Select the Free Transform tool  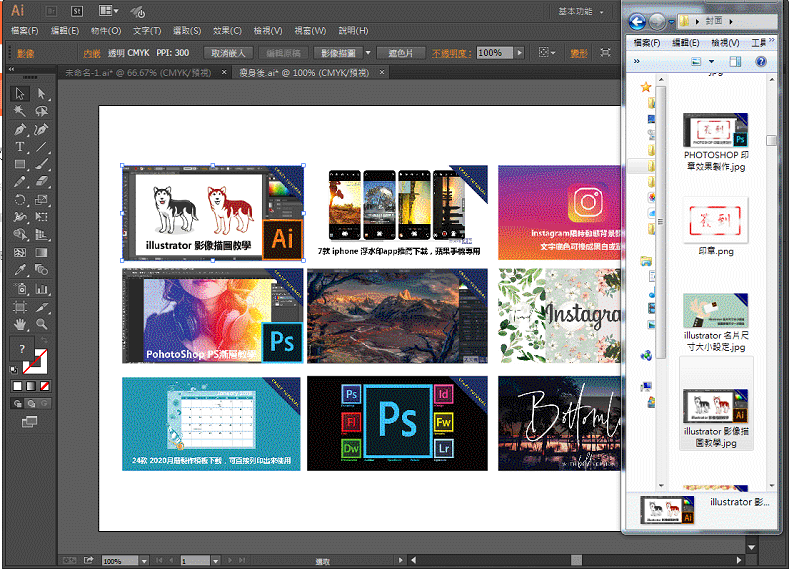click(x=41, y=217)
